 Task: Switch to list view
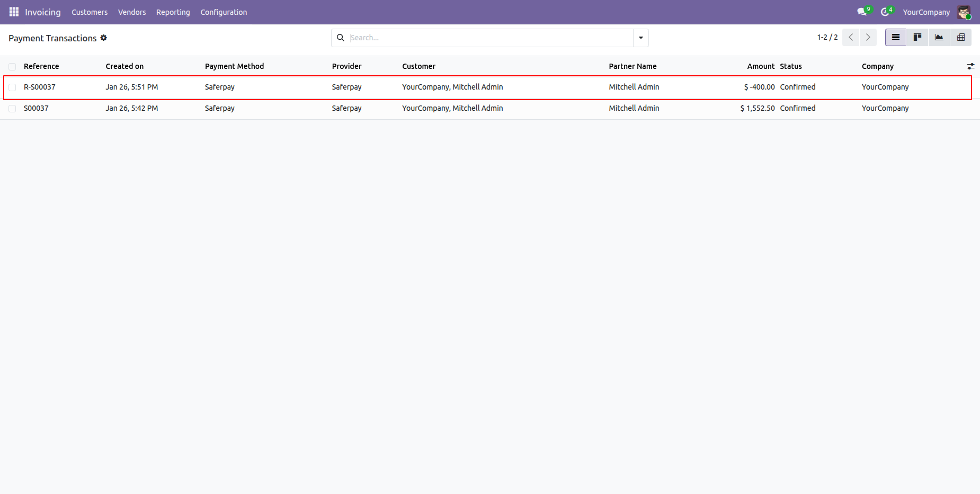tap(895, 37)
